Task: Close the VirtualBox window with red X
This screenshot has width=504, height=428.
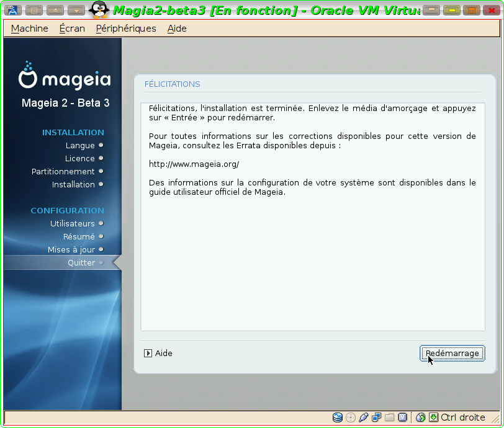Action: 492,11
